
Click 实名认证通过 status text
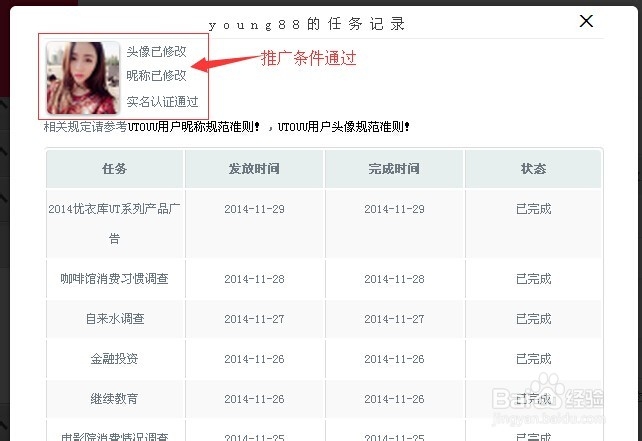tap(162, 102)
